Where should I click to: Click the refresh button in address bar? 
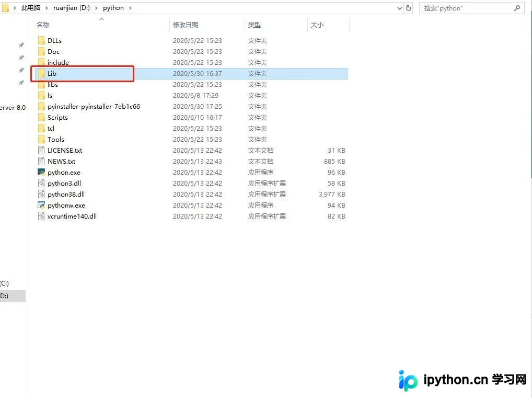click(x=409, y=8)
